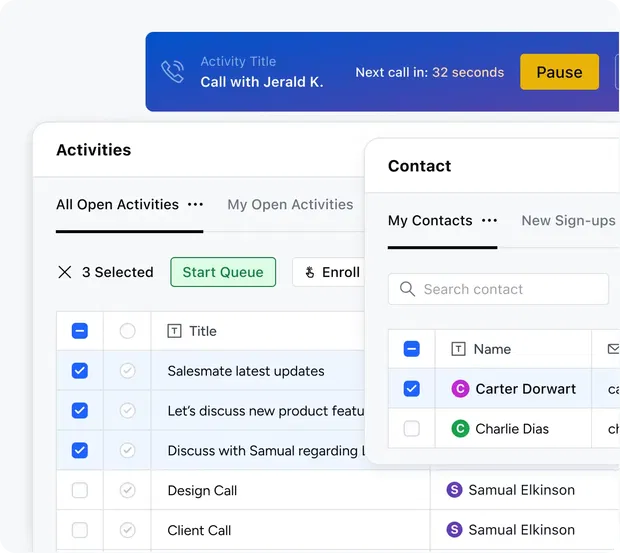Mark Client Call as complete
The width and height of the screenshot is (620, 553).
point(127,530)
